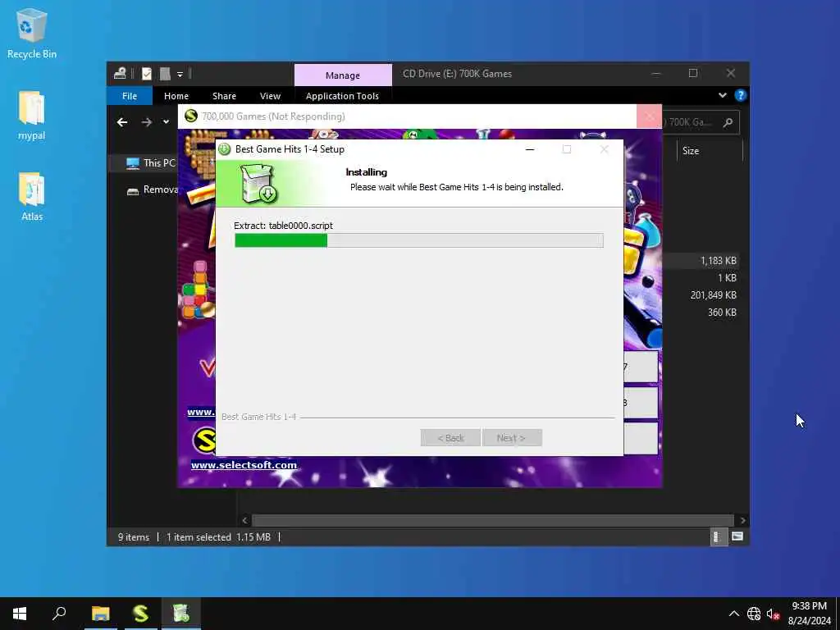Open Explorer Help question mark icon
Viewport: 840px width, 630px height.
(x=741, y=95)
